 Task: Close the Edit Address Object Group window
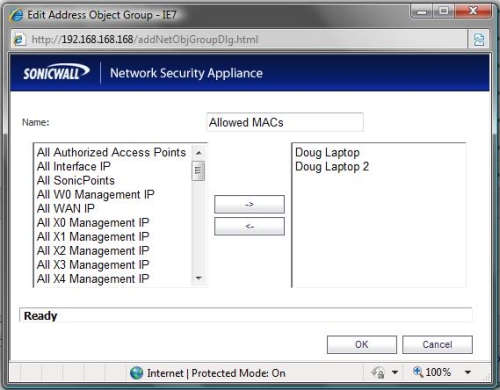(473, 12)
